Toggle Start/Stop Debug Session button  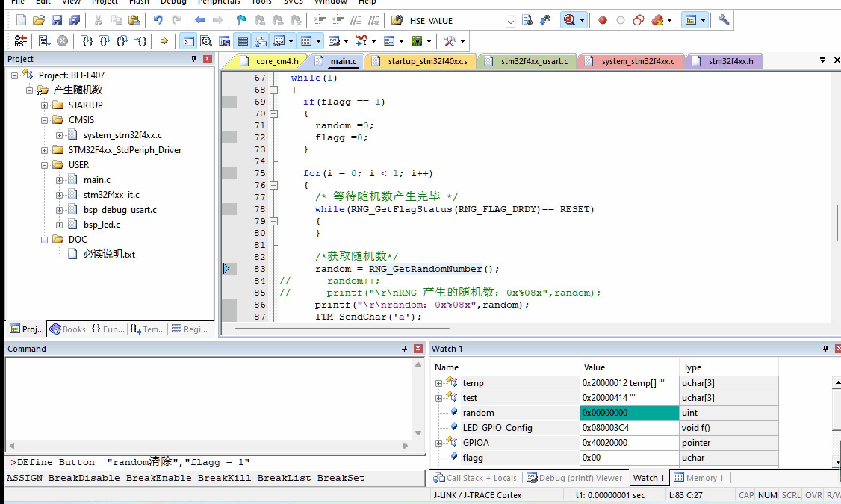[x=570, y=20]
